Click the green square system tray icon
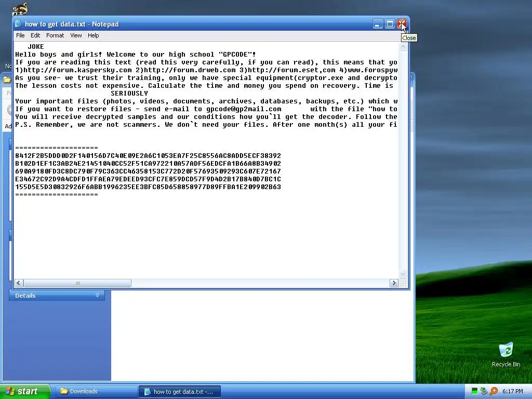This screenshot has height=399, width=532. [x=475, y=391]
